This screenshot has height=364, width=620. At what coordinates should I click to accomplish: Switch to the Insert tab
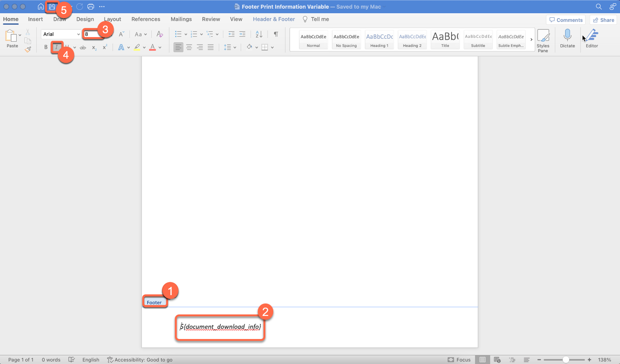coord(35,19)
